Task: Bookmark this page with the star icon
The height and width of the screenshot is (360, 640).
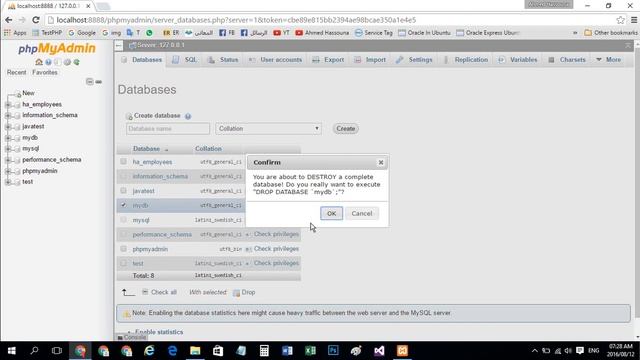Action: 620,20
